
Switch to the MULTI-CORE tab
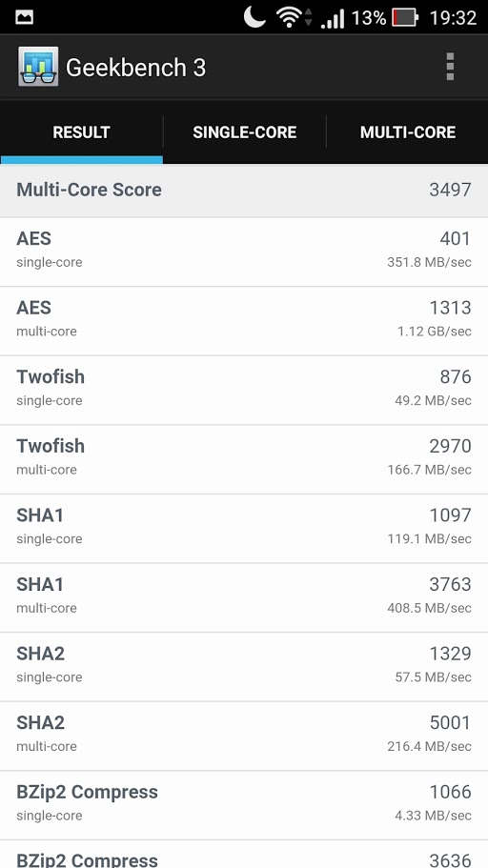pos(408,131)
